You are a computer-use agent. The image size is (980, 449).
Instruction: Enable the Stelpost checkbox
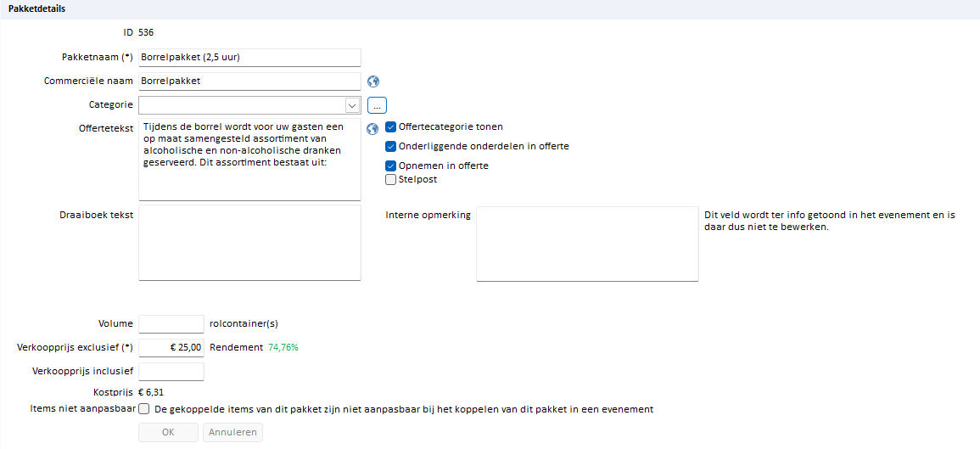(x=390, y=179)
